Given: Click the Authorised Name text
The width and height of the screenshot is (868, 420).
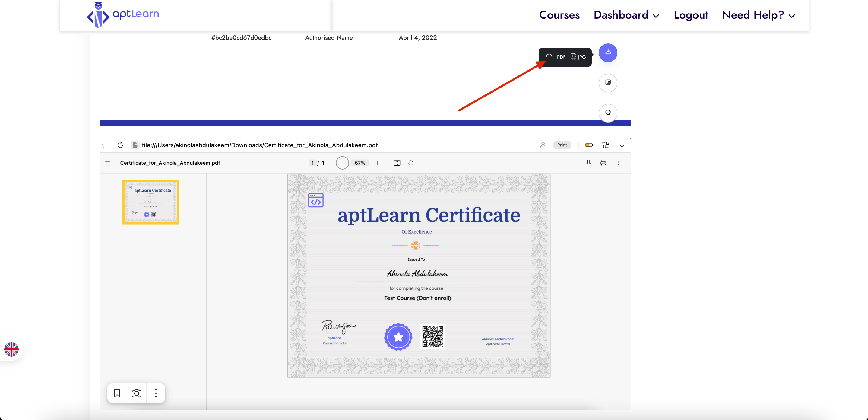Looking at the screenshot, I should tap(329, 37).
